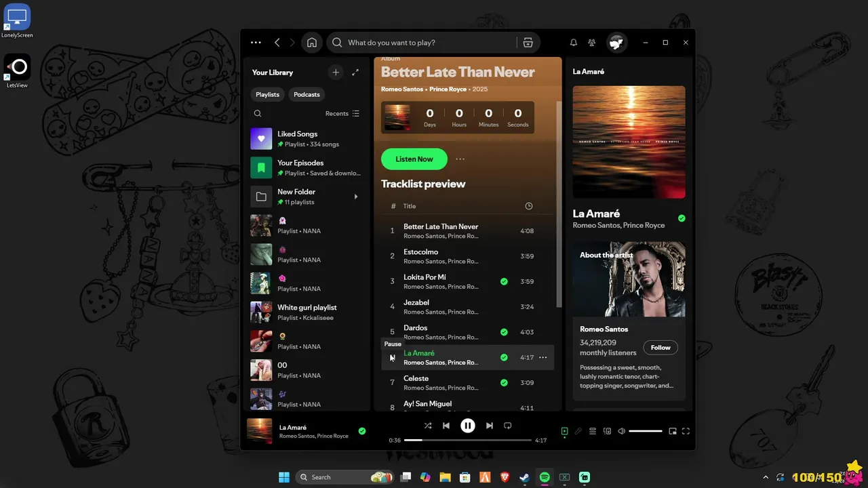The height and width of the screenshot is (488, 868).
Task: Toggle saved check on Lokita Por Mi
Action: [x=504, y=281]
